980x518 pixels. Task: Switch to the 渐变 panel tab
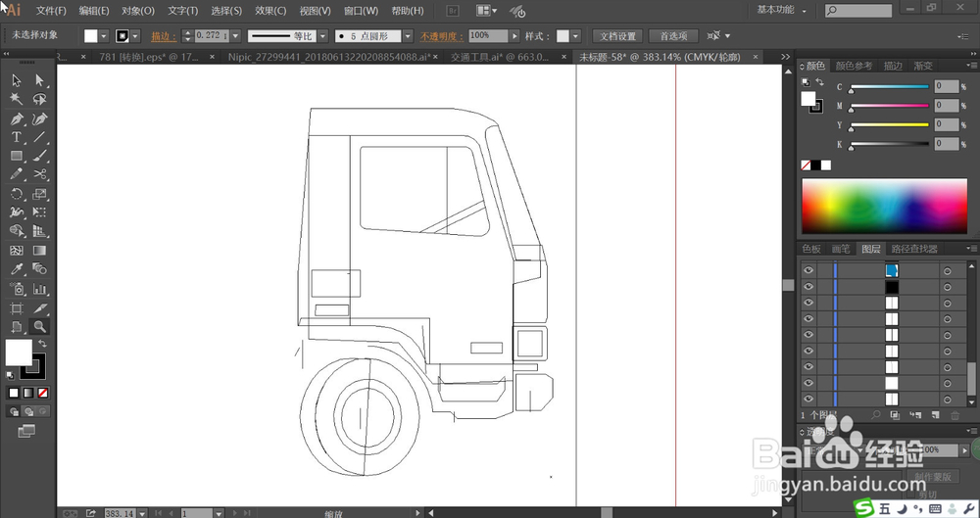pos(923,66)
